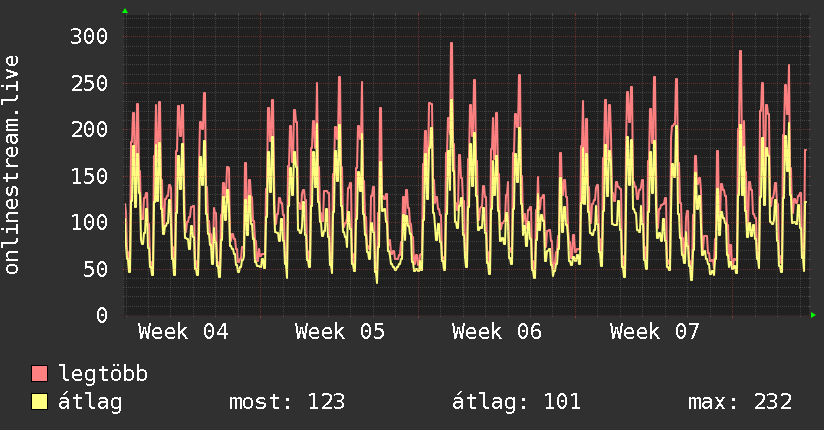Viewport: 824px width, 430px height.
Task: Select the átlag legend label beside yellow swatch
Action: [90, 402]
